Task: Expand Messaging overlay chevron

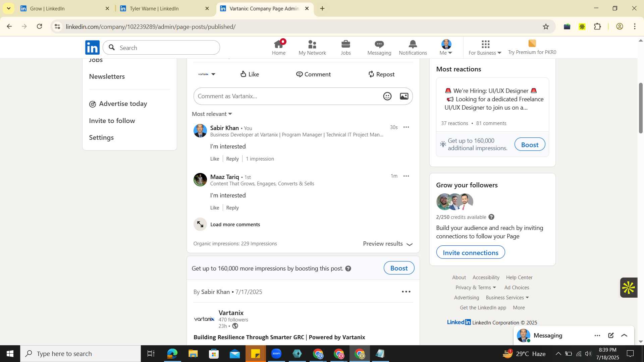Action: (x=624, y=336)
